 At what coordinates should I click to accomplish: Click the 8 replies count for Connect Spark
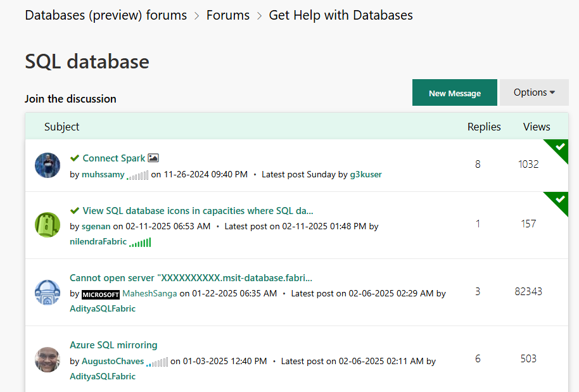point(478,164)
